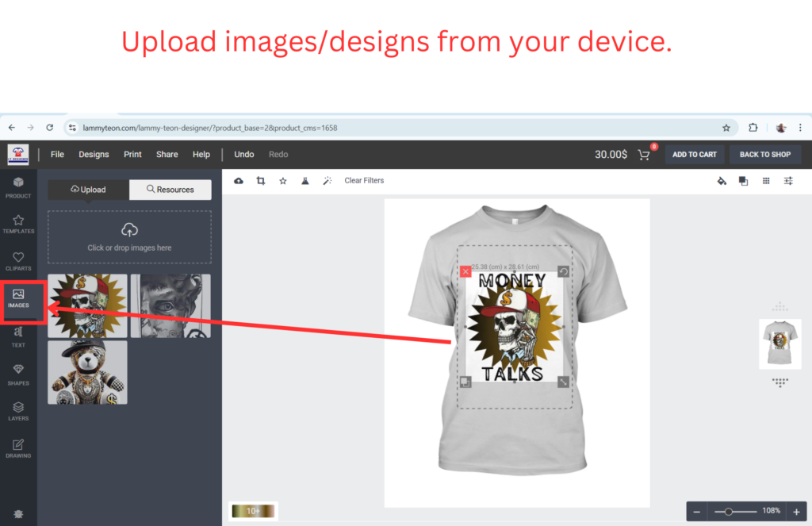Select the Text tool in sidebar
The image size is (812, 526).
[18, 337]
